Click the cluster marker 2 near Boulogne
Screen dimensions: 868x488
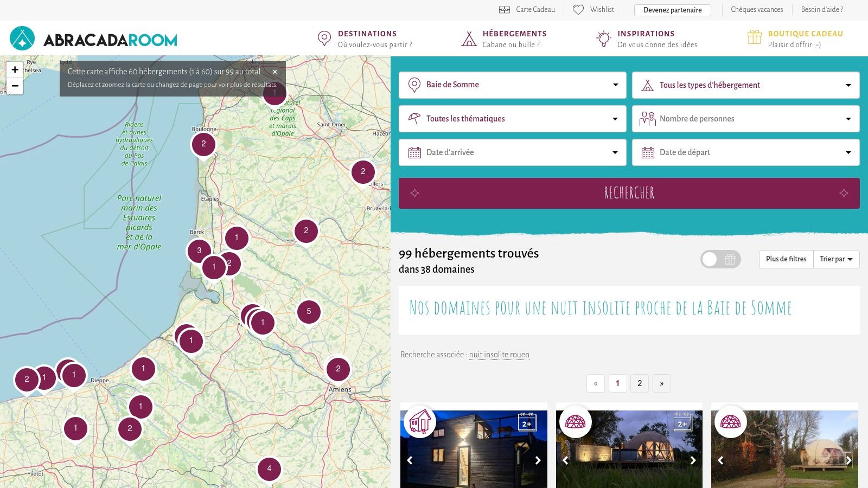click(x=203, y=144)
